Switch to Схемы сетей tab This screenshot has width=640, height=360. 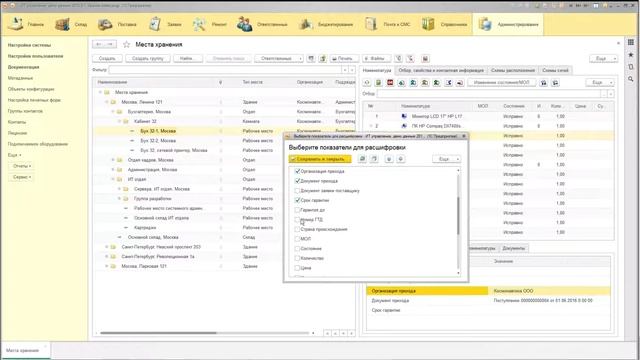pyautogui.click(x=555, y=70)
